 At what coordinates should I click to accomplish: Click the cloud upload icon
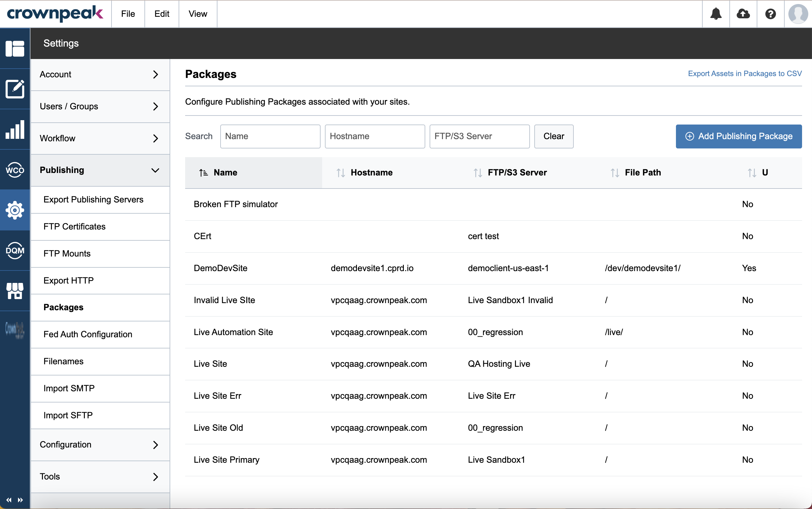[743, 14]
